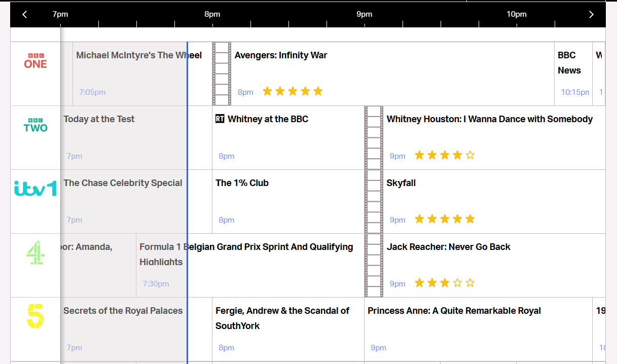Screen dimensions: 617x364
Task: Click the 8pm time under Fergie, Andrew programme
Action: coord(226,348)
